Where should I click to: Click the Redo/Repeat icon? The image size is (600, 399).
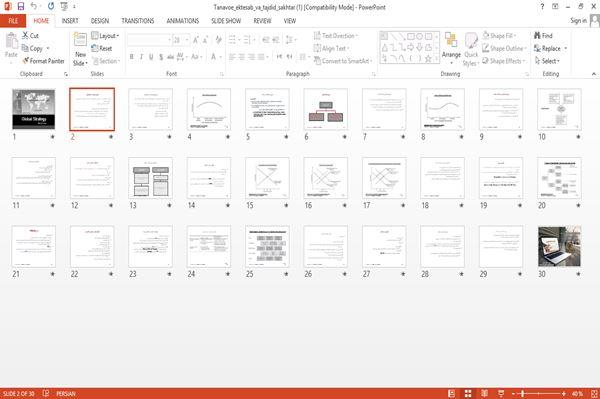[51, 6]
